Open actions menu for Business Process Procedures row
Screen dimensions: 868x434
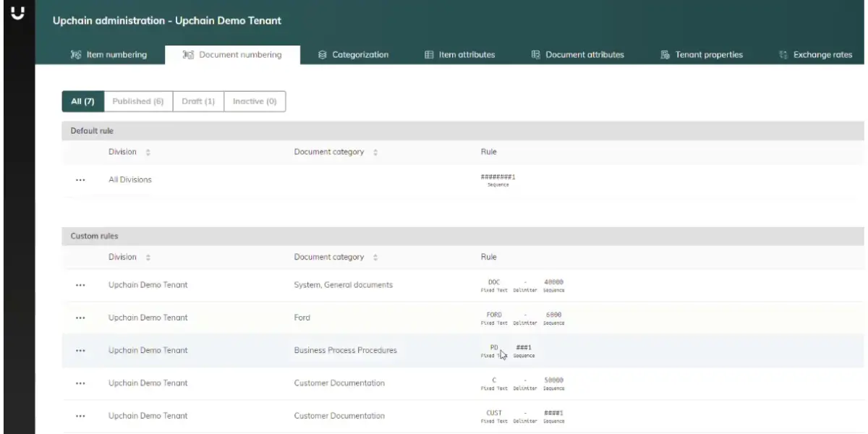pyautogui.click(x=80, y=351)
